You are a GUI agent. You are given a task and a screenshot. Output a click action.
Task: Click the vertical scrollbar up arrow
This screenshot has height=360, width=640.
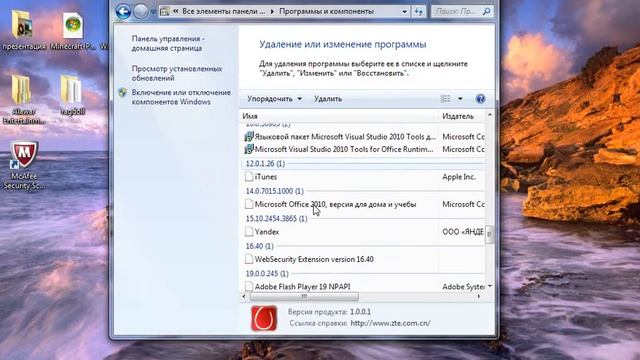point(489,116)
